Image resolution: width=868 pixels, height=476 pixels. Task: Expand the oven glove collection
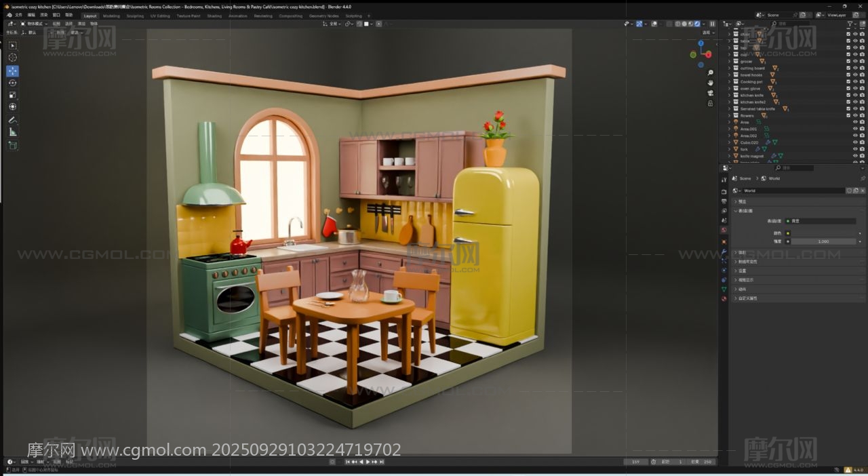[x=730, y=89]
